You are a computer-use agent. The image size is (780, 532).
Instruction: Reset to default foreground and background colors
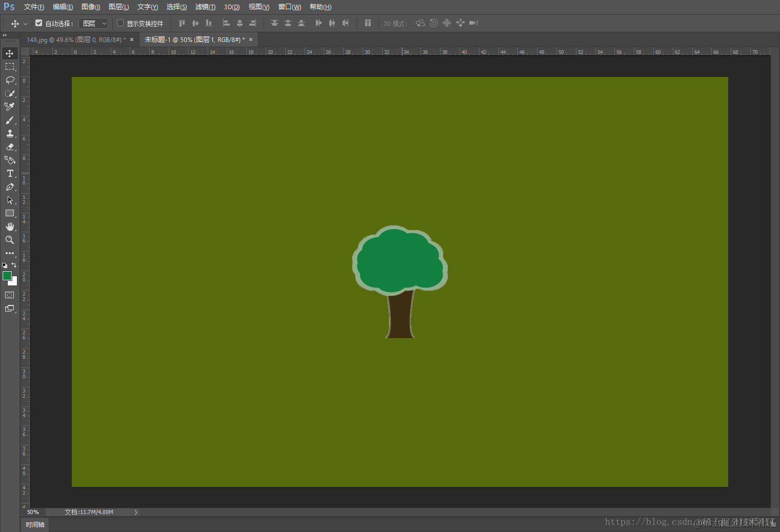click(5, 265)
